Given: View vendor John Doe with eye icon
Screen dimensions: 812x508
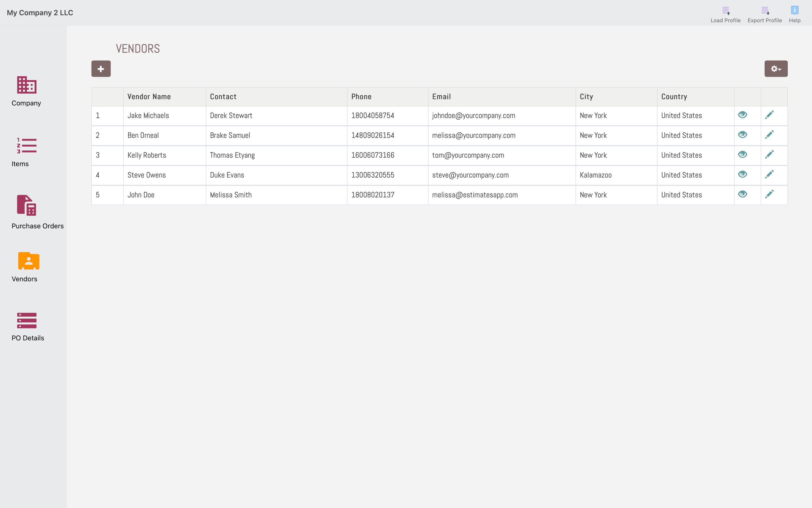Looking at the screenshot, I should pyautogui.click(x=743, y=194).
